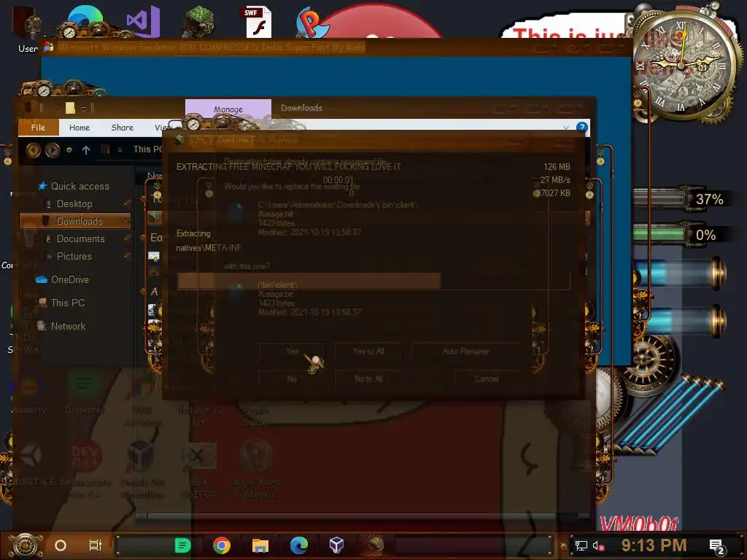
Task: Open quick access toolbar customize dropdown
Action: pyautogui.click(x=83, y=109)
